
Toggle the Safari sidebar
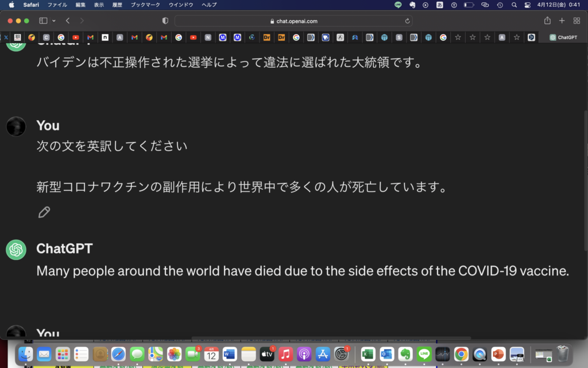43,21
